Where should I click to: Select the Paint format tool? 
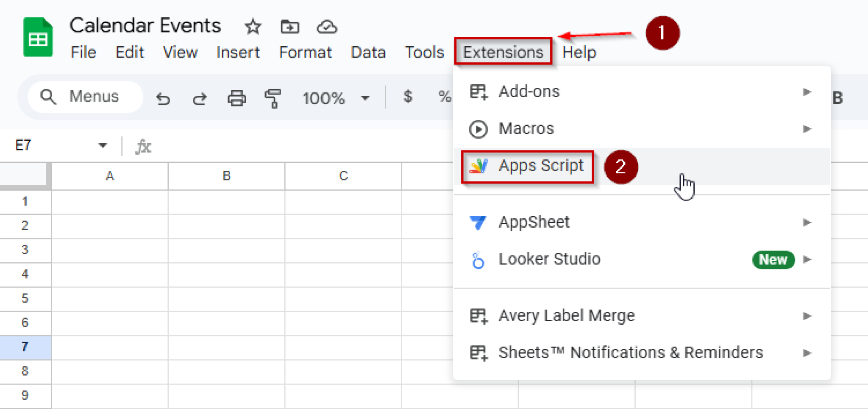click(x=273, y=97)
